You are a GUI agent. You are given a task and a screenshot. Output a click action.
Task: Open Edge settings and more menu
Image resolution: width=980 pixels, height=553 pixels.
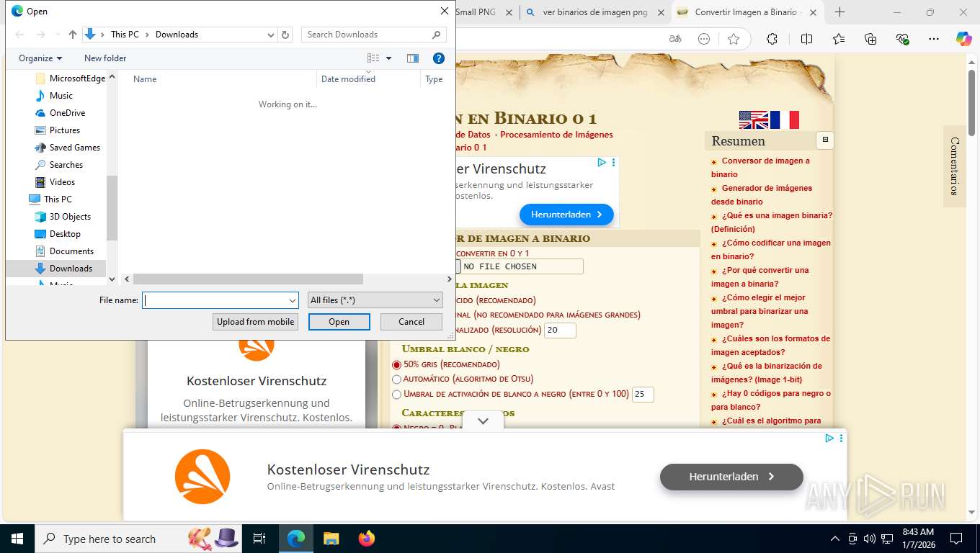point(934,39)
